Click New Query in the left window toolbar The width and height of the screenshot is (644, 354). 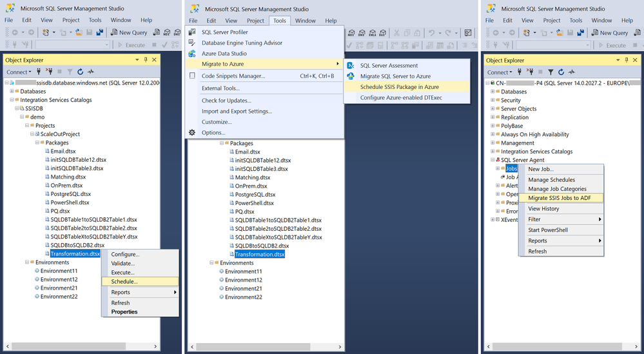[x=129, y=32]
